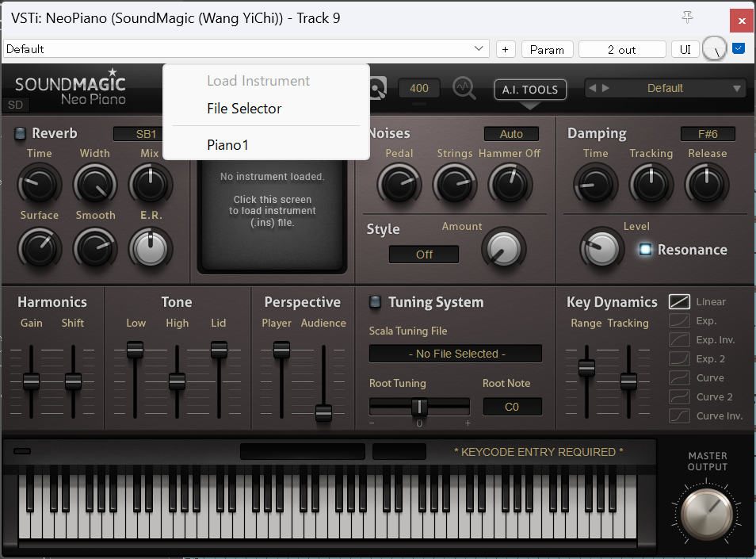Click the KEYCODE ENTRY REQUIRED message
This screenshot has width=756, height=559.
[x=539, y=452]
